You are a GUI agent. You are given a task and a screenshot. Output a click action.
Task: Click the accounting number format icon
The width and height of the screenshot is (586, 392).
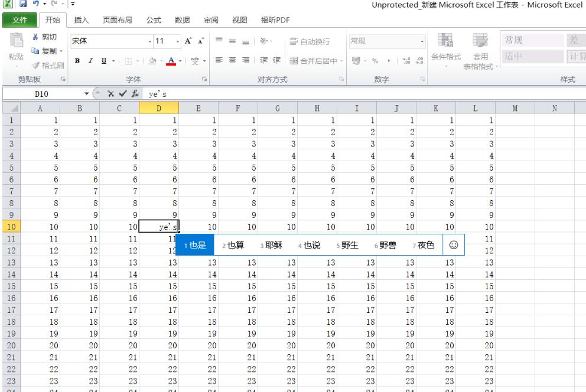(x=356, y=60)
